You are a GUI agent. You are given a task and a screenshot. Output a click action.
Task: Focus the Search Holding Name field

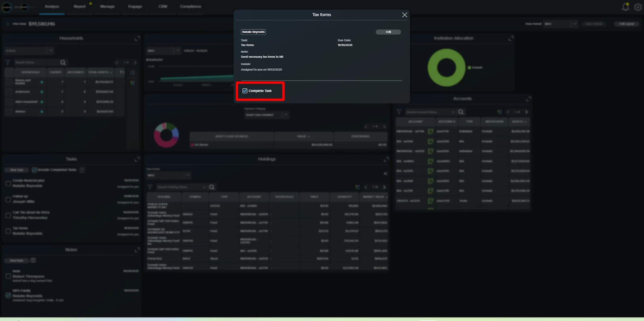182,187
